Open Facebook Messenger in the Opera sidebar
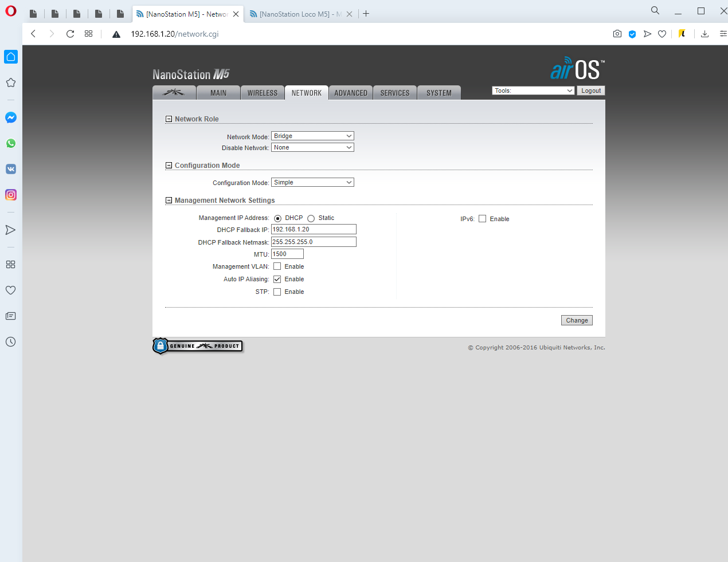 coord(11,117)
